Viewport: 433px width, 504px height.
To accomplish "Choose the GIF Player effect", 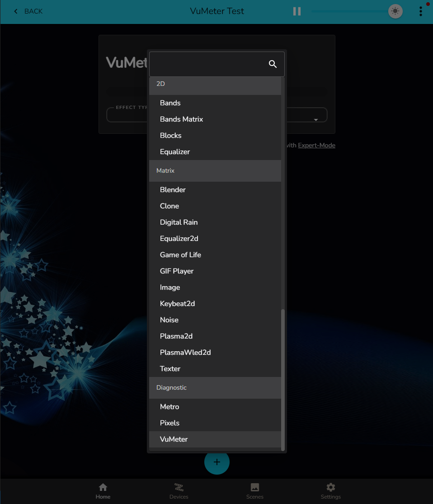I will [x=215, y=271].
